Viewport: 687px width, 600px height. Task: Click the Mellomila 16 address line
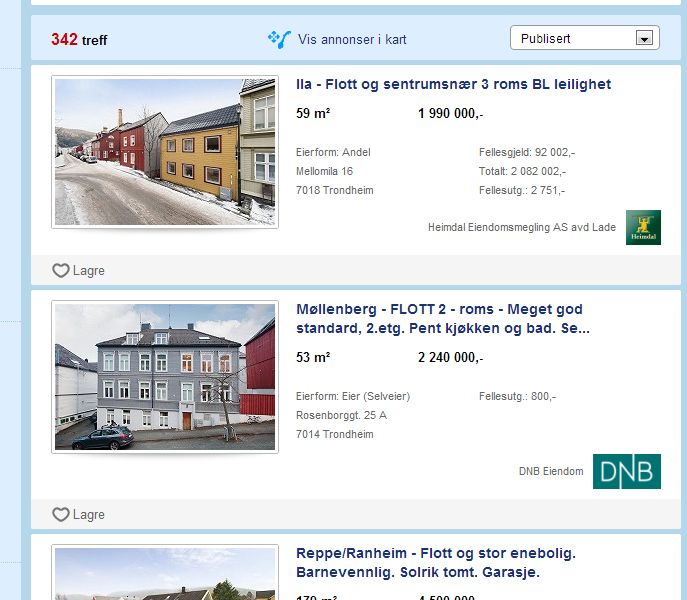pyautogui.click(x=325, y=171)
